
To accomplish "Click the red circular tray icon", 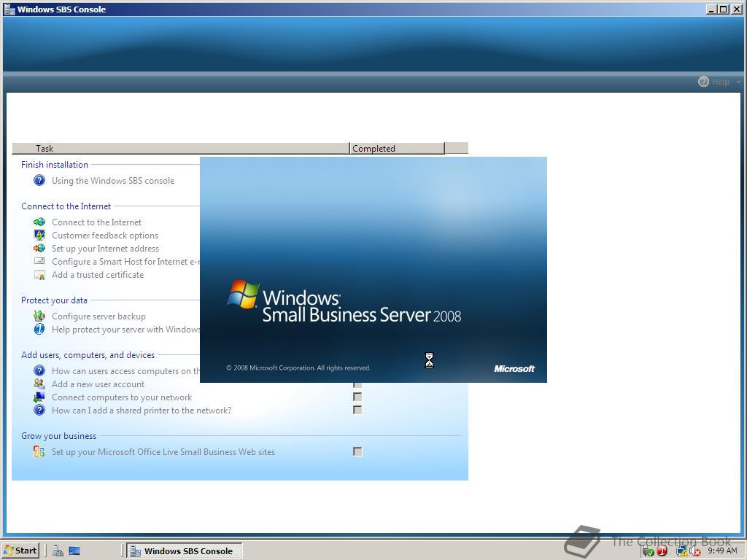I will tap(662, 551).
